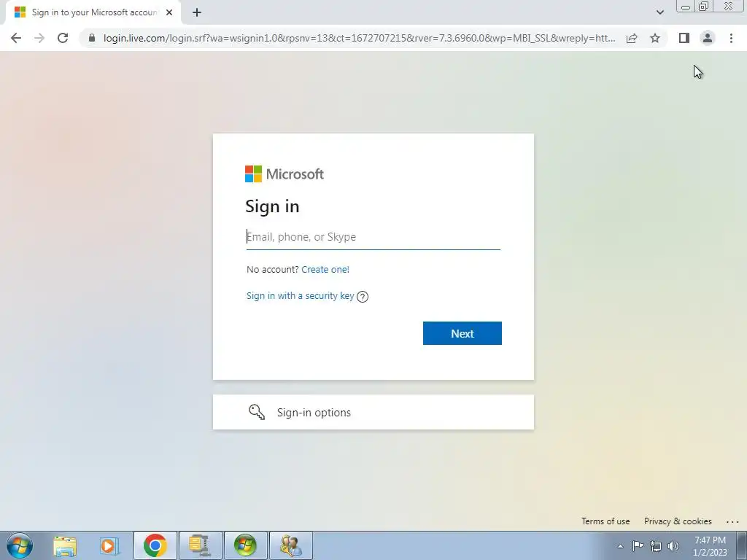Open the volume control speaker icon
This screenshot has width=747, height=560.
pyautogui.click(x=673, y=546)
